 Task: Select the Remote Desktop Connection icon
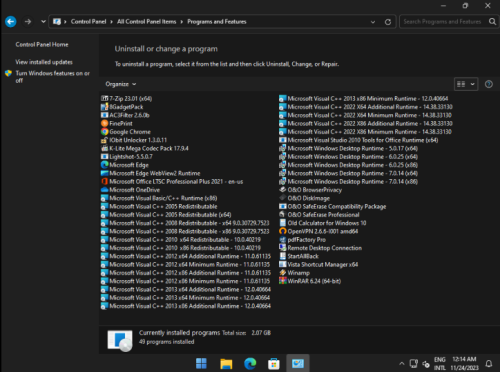click(x=283, y=248)
